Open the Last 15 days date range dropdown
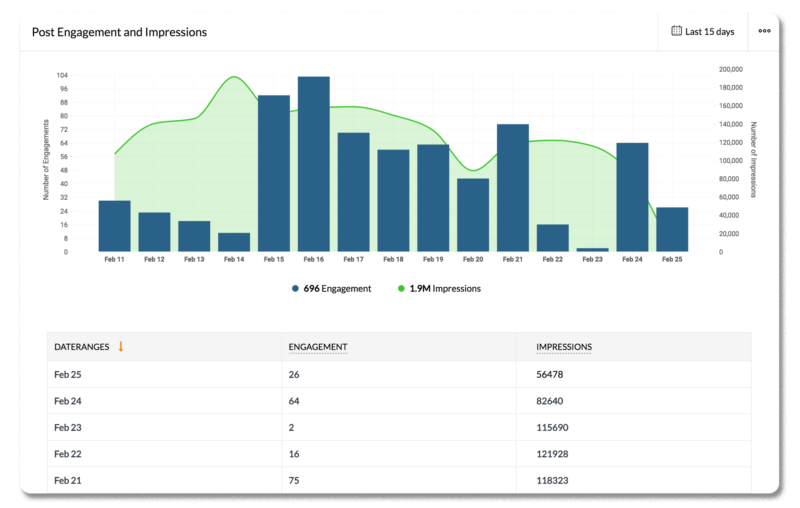 click(x=703, y=31)
